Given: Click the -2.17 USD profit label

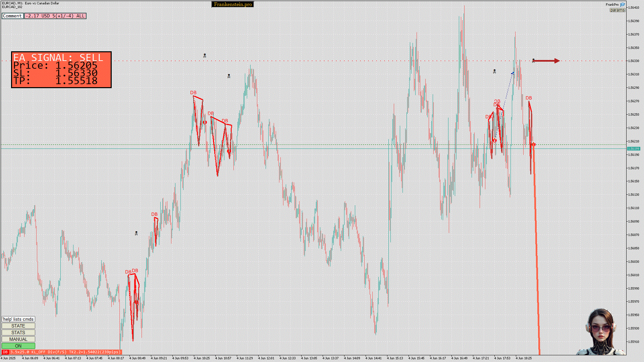Looking at the screenshot, I should click(55, 16).
